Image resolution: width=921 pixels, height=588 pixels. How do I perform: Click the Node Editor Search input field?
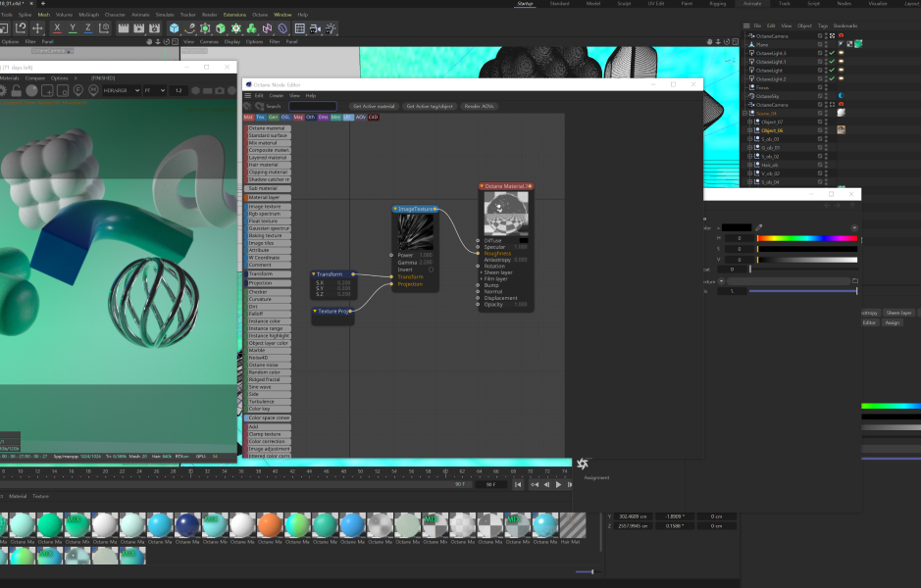[313, 106]
